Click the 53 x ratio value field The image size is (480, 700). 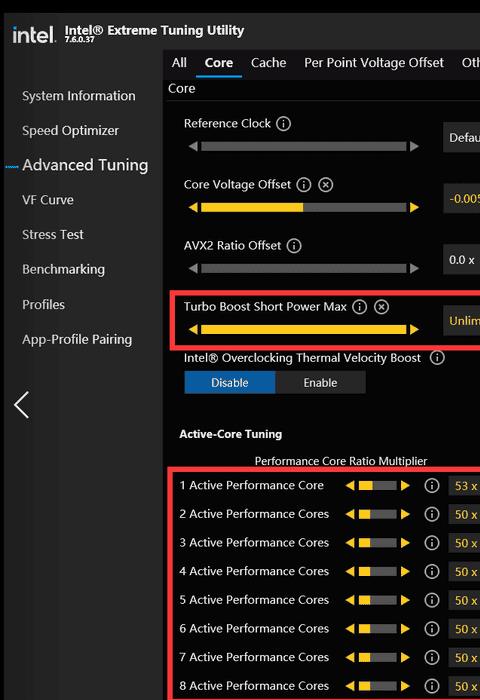click(x=464, y=486)
